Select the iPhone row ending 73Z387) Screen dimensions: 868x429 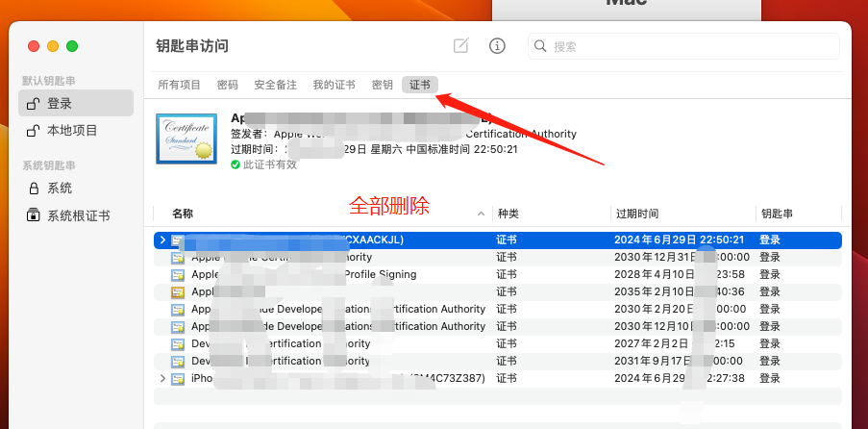click(498, 379)
